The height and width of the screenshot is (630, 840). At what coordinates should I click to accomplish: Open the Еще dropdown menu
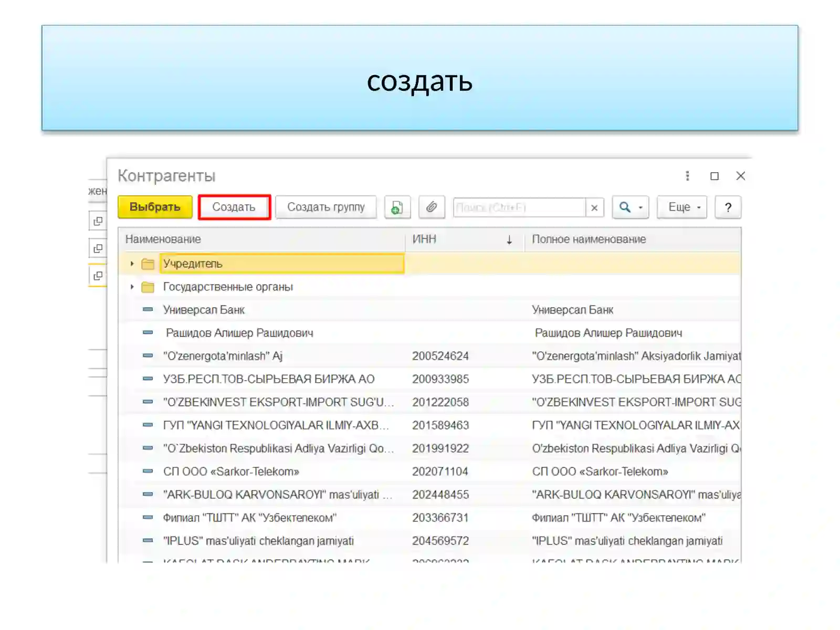(682, 207)
